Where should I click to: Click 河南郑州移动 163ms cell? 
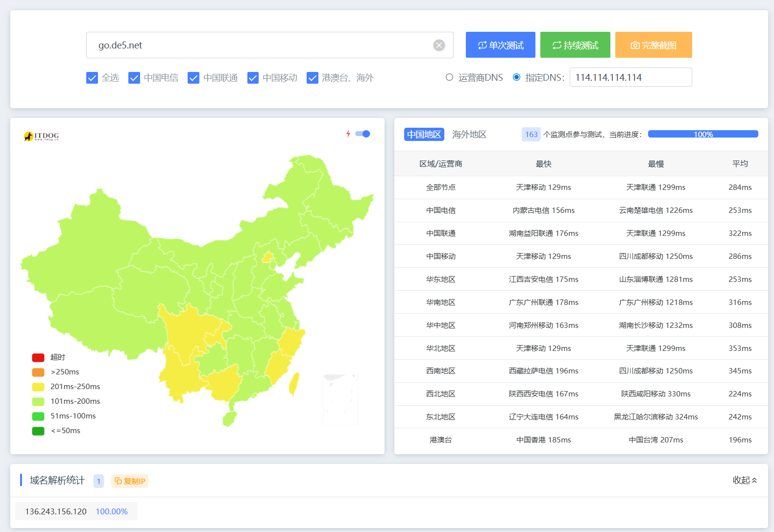(x=544, y=325)
